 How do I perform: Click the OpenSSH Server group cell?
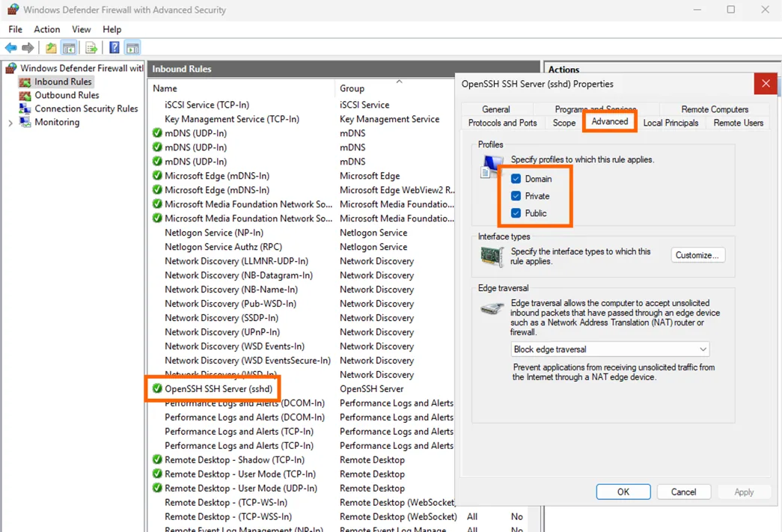[372, 389]
